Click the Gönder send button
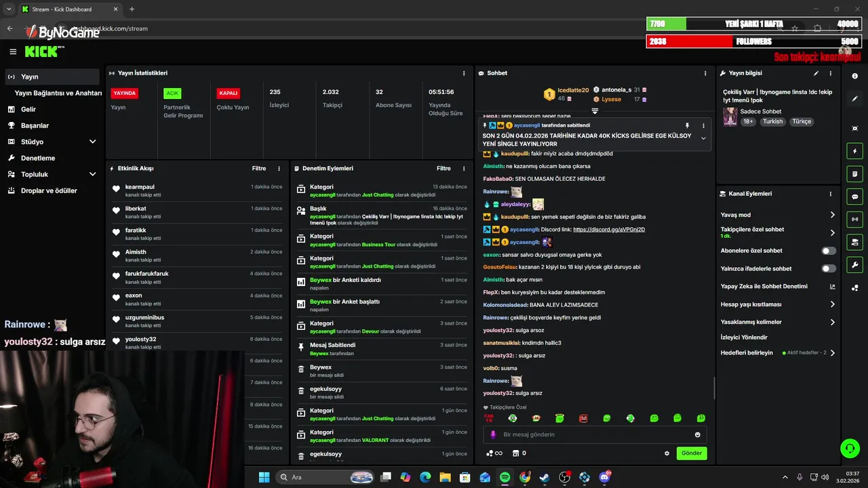The height and width of the screenshot is (488, 868). point(692,453)
